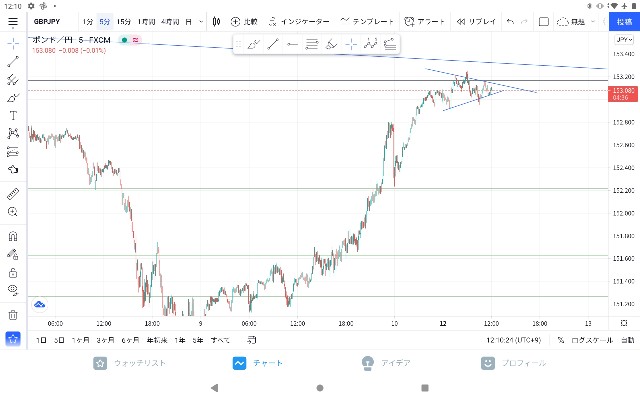Open the chart layout square selector

[x=544, y=22]
